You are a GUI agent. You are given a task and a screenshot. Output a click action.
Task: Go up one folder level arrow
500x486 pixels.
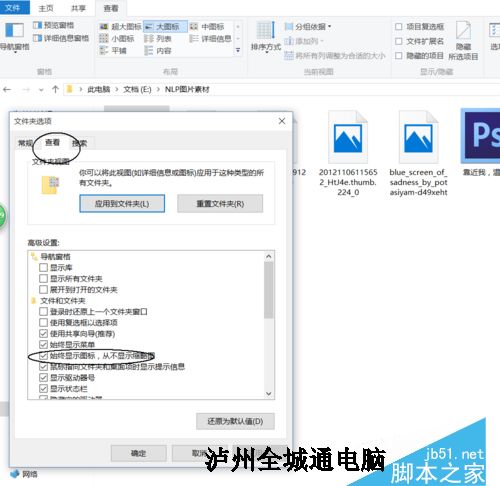pyautogui.click(x=55, y=89)
